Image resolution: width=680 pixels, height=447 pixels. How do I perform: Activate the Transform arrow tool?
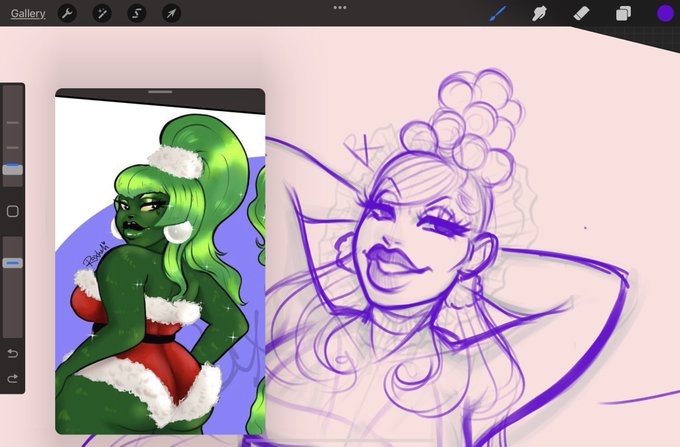pyautogui.click(x=171, y=13)
